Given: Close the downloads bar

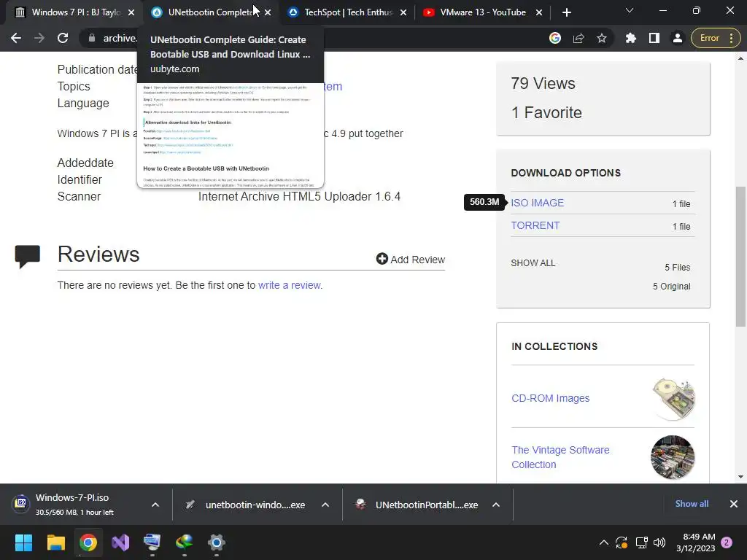Looking at the screenshot, I should [x=734, y=504].
